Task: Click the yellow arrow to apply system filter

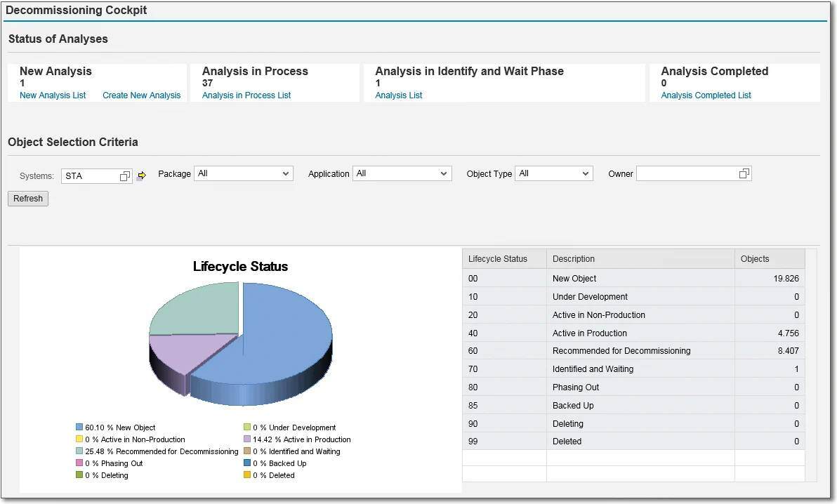Action: pyautogui.click(x=141, y=175)
